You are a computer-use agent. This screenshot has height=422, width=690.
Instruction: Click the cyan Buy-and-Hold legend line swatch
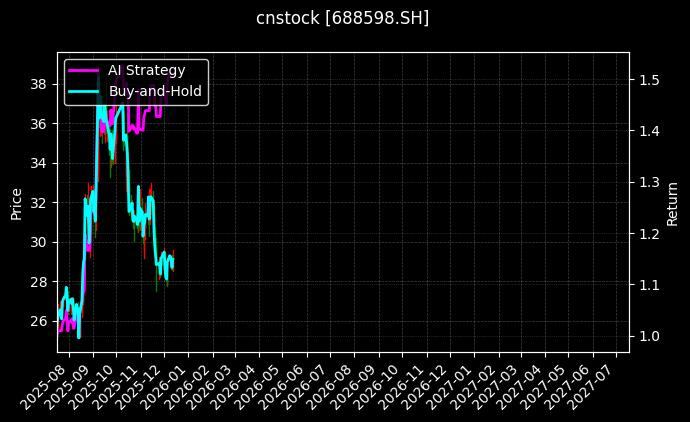83,91
